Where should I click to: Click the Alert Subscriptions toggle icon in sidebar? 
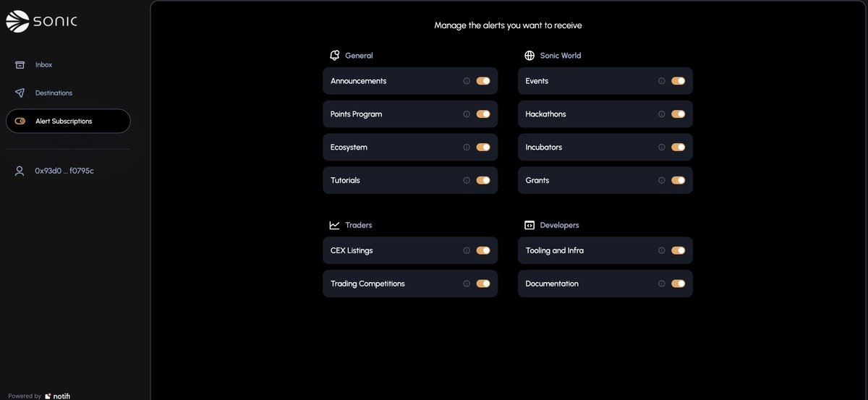pyautogui.click(x=20, y=122)
